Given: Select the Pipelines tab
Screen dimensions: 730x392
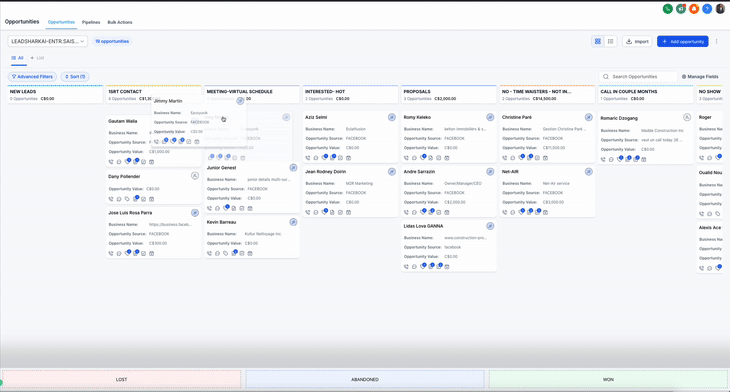Looking at the screenshot, I should click(x=91, y=22).
